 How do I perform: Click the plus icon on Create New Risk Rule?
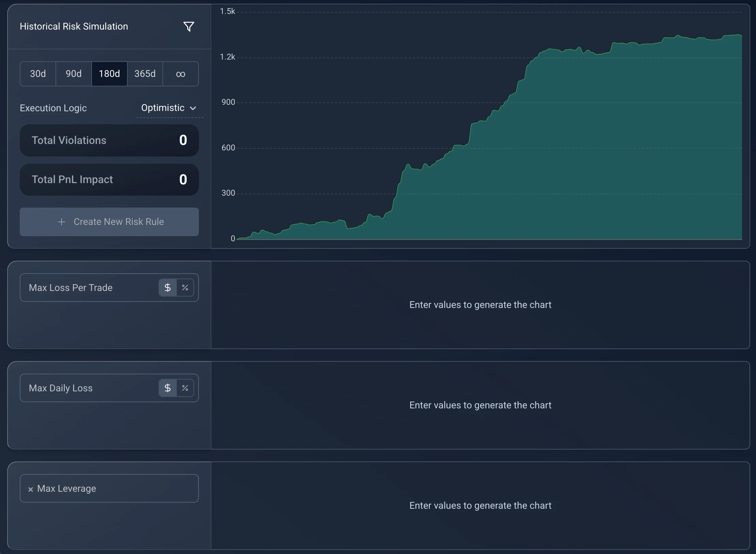coord(62,222)
